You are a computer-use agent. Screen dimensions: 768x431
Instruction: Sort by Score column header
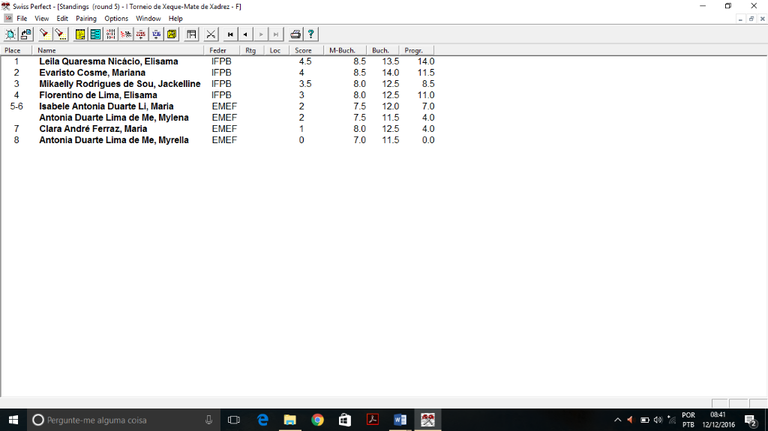[303, 50]
